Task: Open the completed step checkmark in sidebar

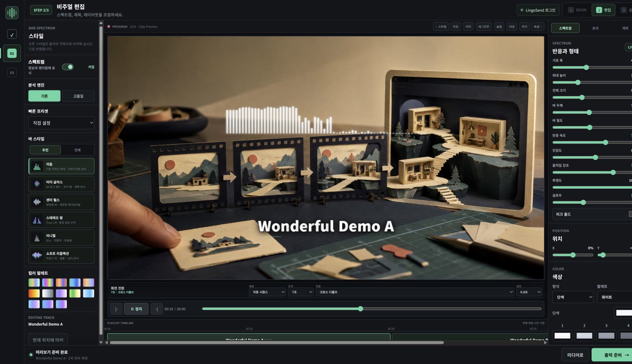Action: [12, 34]
